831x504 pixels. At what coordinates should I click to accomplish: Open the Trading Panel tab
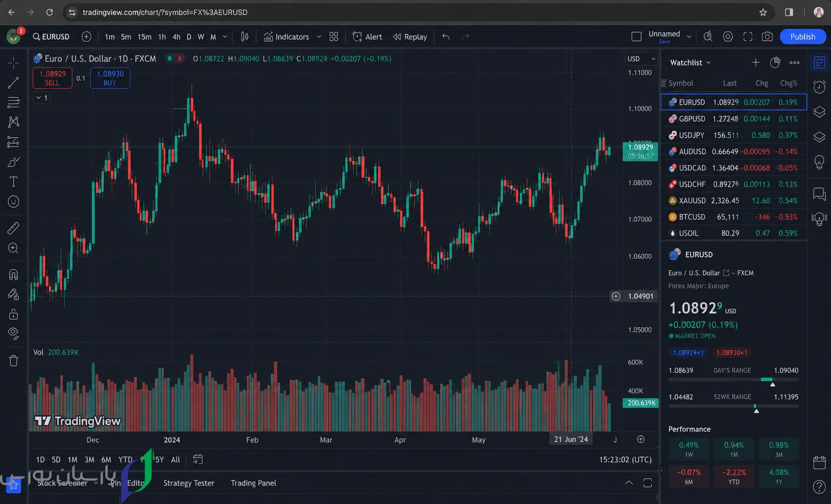tap(253, 483)
